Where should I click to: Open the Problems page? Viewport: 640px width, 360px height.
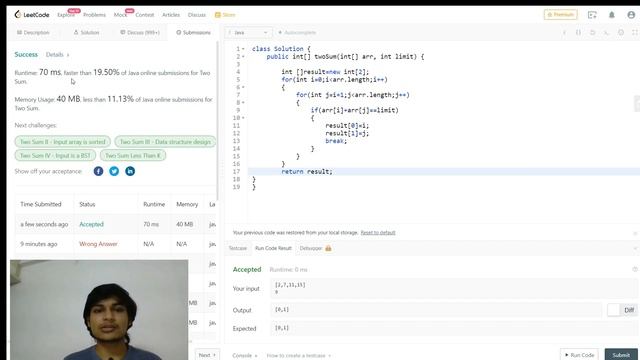coord(94,15)
